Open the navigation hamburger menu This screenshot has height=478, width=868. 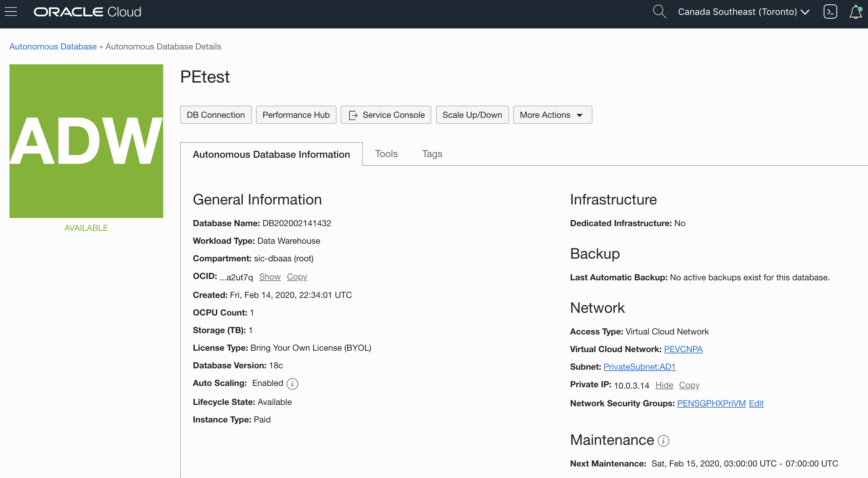pos(11,12)
